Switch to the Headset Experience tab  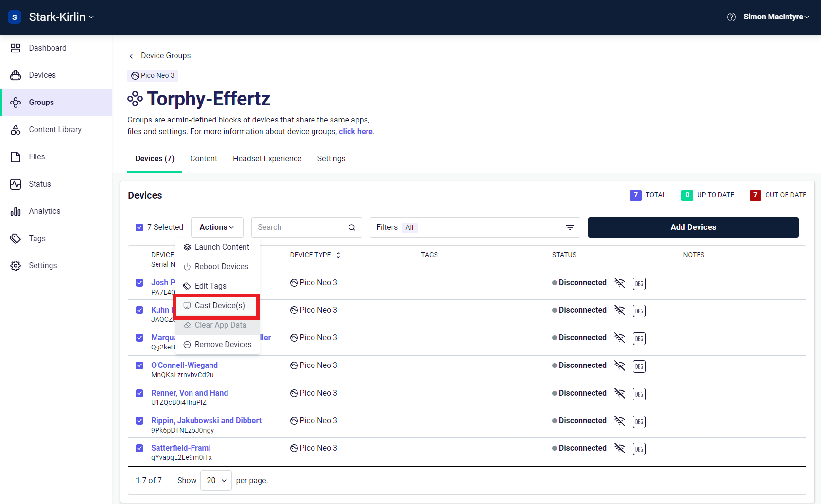267,158
